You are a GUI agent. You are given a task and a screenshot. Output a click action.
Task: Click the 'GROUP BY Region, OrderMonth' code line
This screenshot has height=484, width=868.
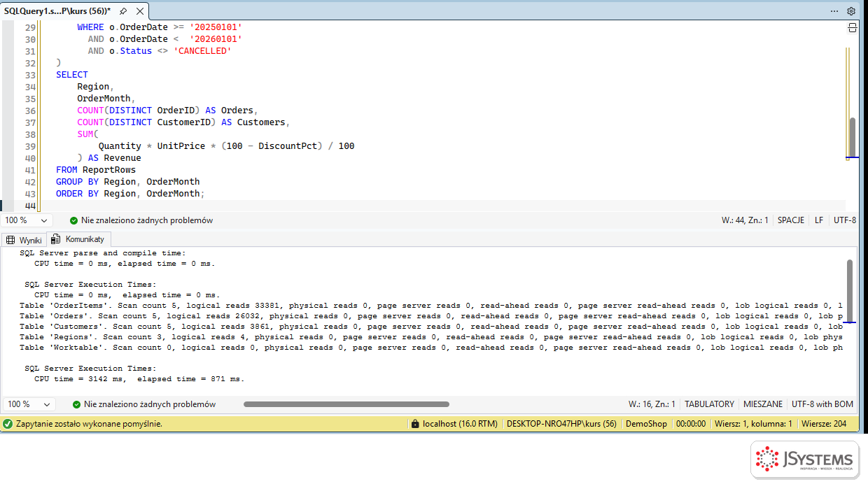pos(127,182)
